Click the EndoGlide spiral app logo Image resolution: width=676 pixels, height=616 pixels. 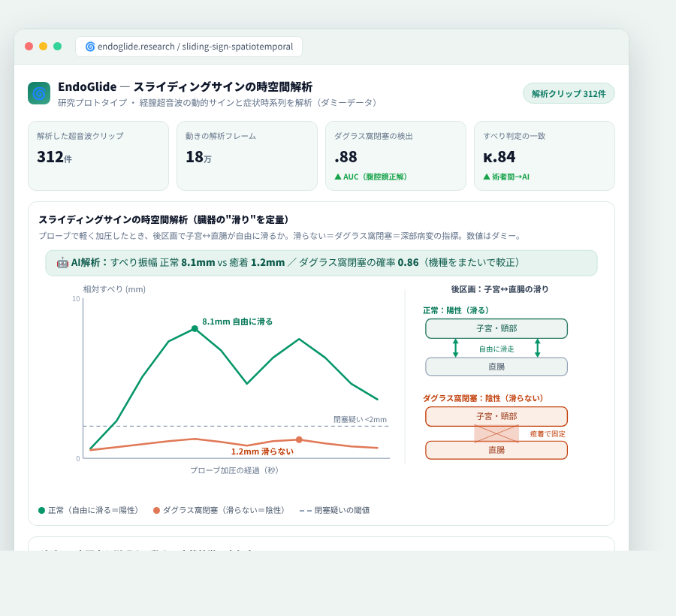click(39, 93)
